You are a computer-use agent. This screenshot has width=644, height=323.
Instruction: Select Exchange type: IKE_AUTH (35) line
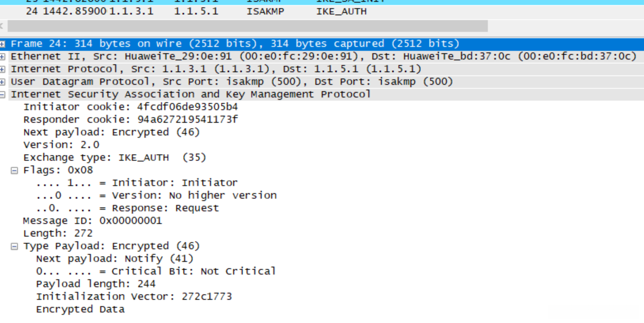click(114, 158)
